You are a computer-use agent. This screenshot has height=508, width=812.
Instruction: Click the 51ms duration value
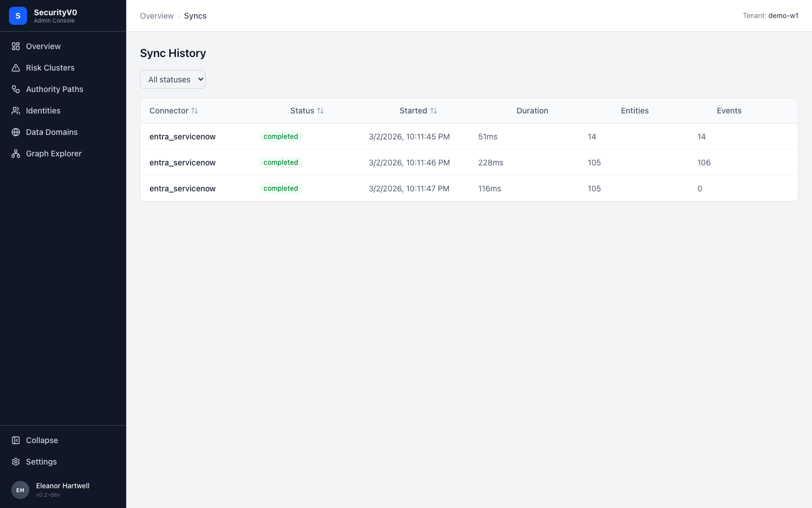488,137
